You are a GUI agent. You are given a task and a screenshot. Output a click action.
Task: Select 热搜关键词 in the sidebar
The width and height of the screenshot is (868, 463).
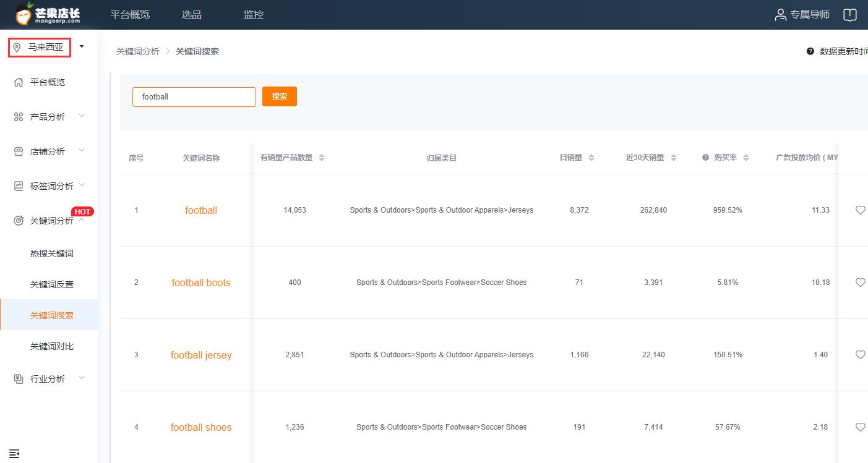(52, 253)
